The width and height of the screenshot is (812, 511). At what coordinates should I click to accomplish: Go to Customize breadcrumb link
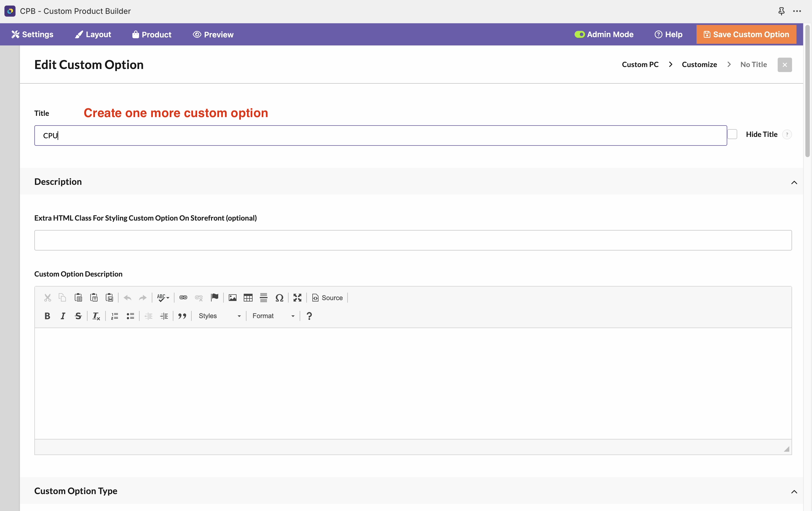pyautogui.click(x=699, y=65)
